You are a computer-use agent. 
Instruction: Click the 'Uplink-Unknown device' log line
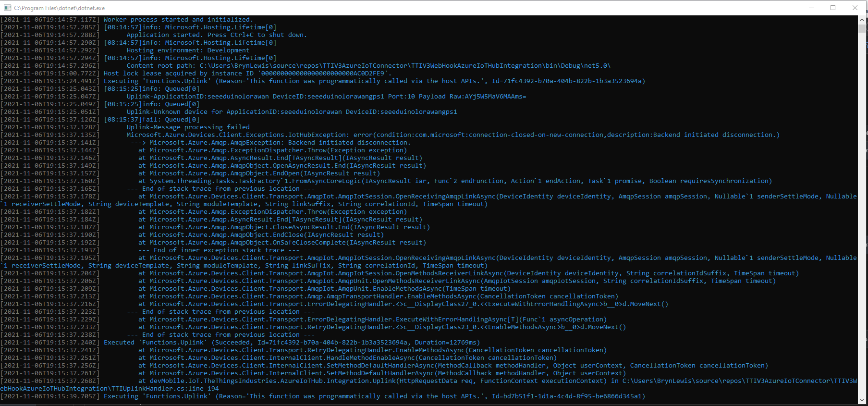click(292, 112)
